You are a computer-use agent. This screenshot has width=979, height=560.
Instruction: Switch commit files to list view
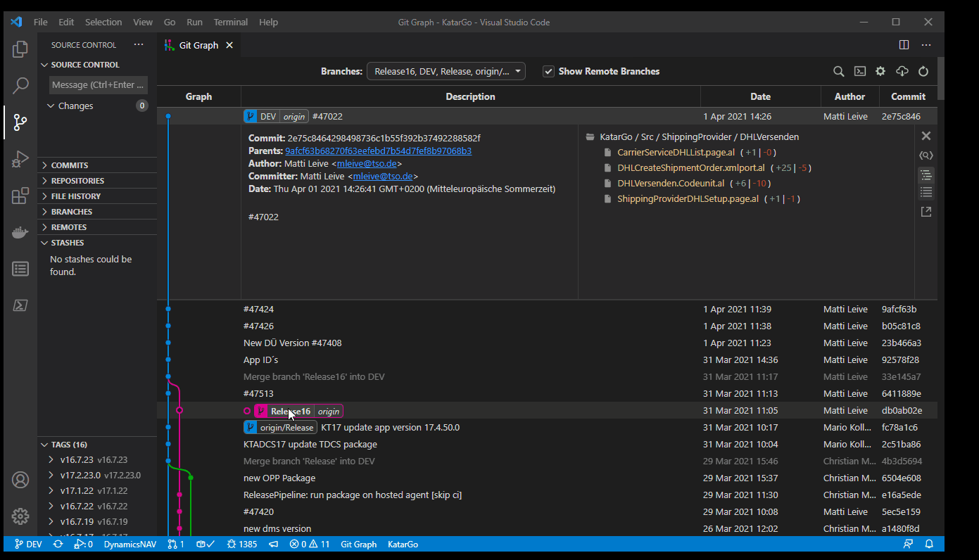[x=926, y=192]
